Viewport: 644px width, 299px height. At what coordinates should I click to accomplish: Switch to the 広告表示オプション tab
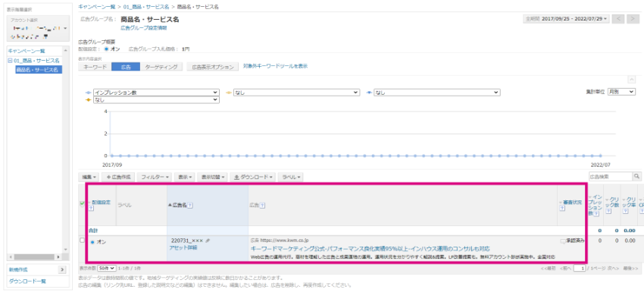pos(212,67)
